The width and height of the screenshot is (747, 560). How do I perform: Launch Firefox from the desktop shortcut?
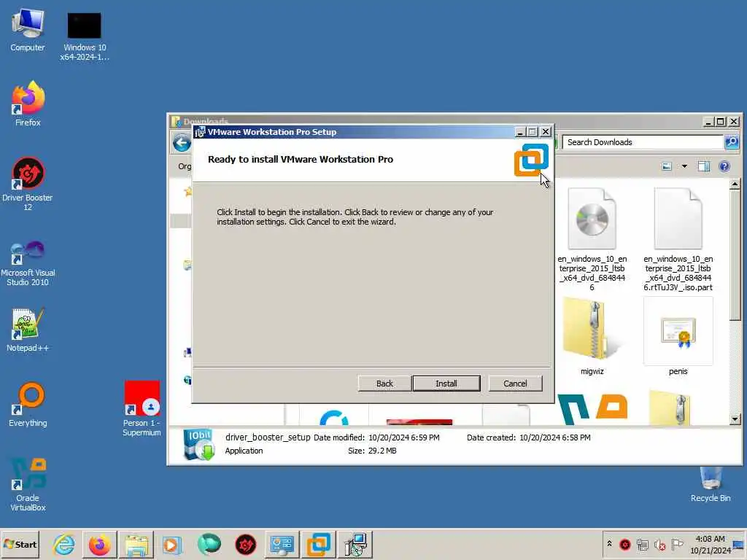coord(28,104)
